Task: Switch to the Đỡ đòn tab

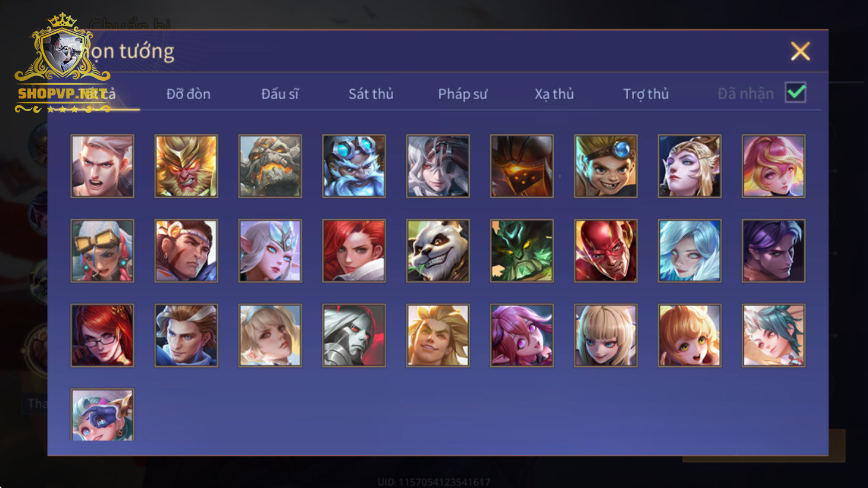Action: pos(188,94)
